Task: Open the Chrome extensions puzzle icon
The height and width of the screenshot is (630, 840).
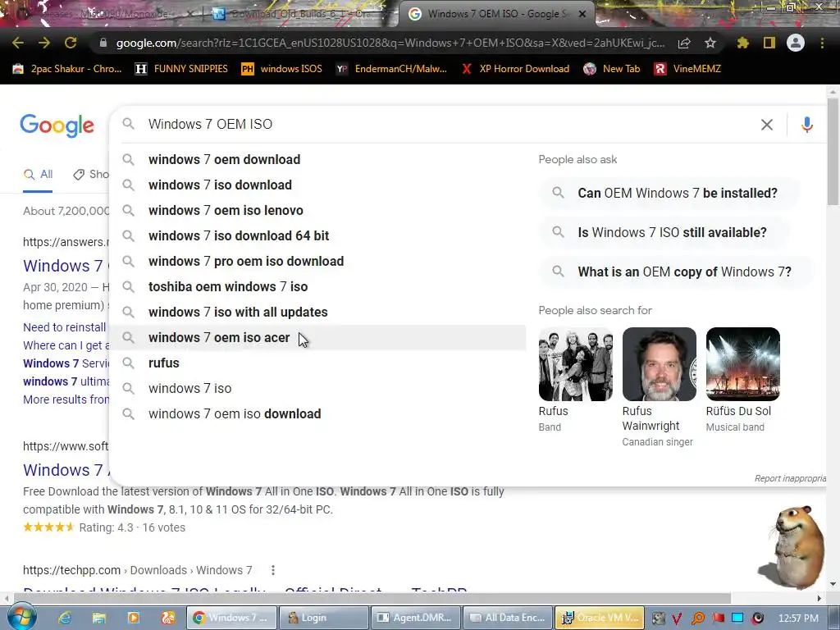Action: pos(743,43)
